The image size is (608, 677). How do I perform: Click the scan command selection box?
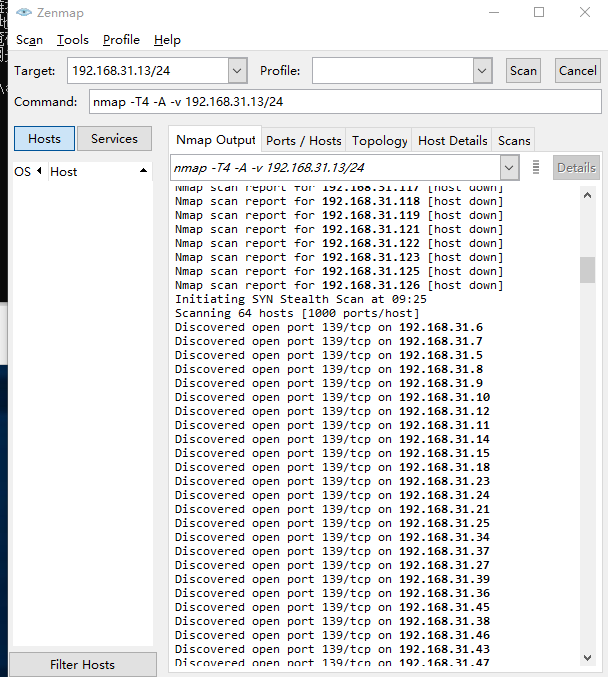tap(336, 167)
